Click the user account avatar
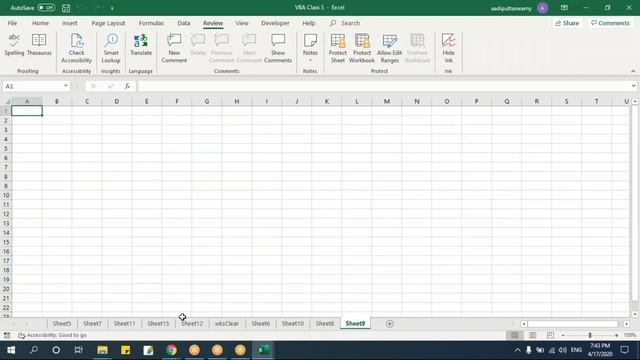The height and width of the screenshot is (360, 640). (542, 8)
